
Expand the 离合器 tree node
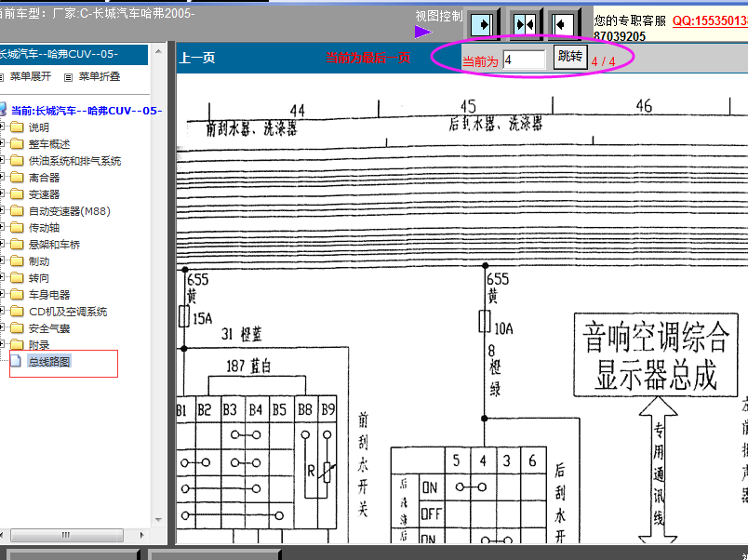[x=2, y=177]
